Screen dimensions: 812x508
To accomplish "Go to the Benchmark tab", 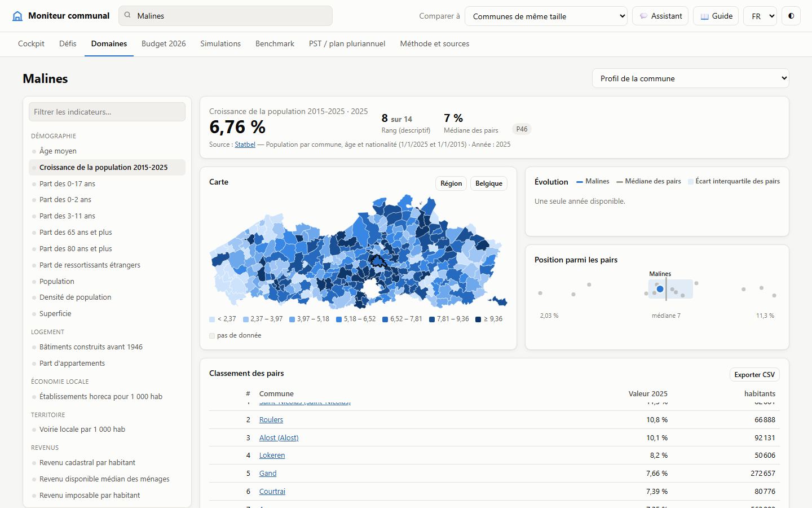I will [275, 43].
